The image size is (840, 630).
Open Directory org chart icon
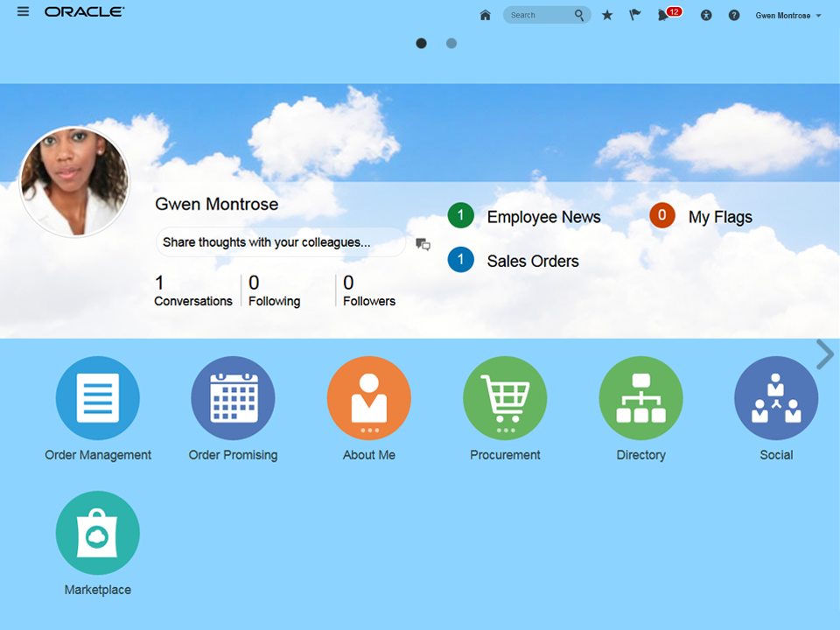click(x=640, y=398)
